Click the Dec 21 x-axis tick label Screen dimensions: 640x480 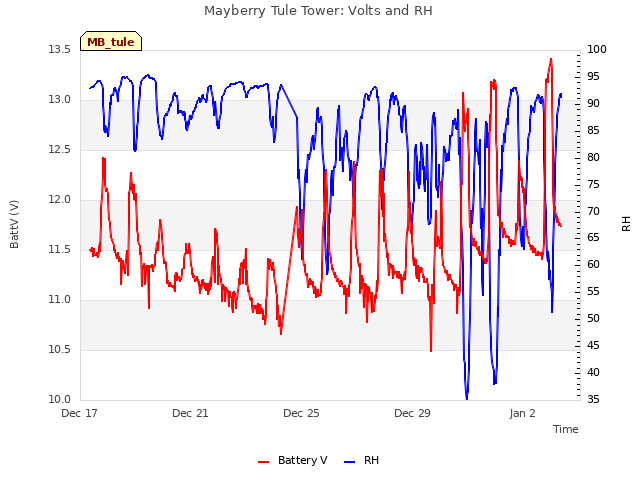(190, 413)
